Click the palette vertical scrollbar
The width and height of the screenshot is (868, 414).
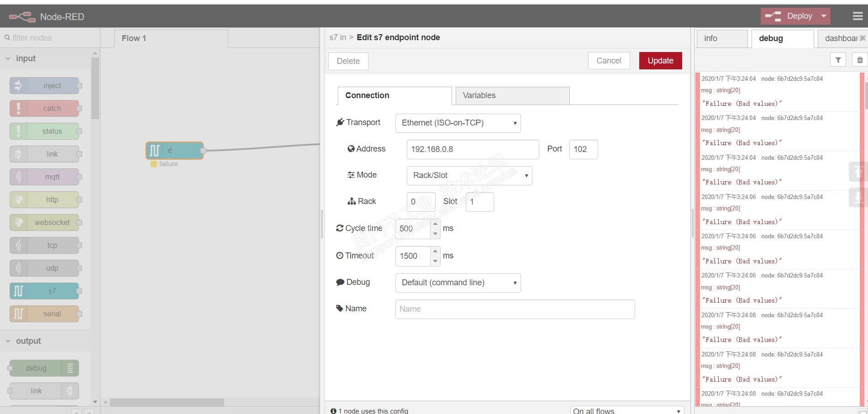point(95,88)
